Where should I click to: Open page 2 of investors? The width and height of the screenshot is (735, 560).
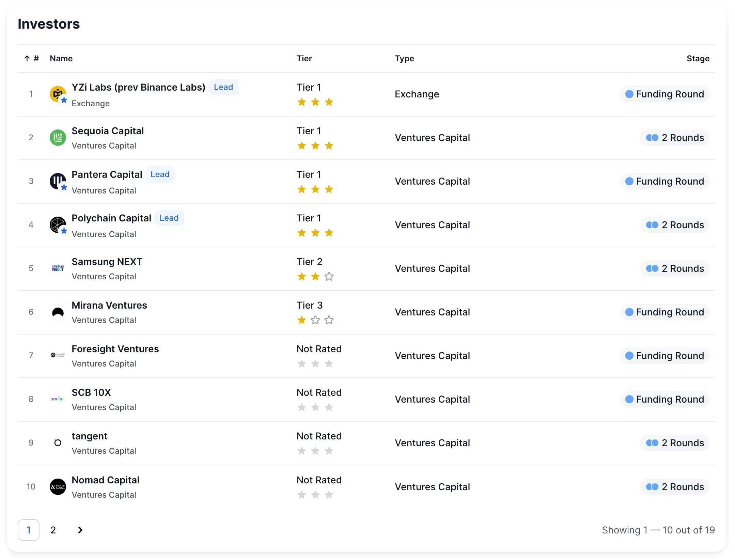click(53, 530)
